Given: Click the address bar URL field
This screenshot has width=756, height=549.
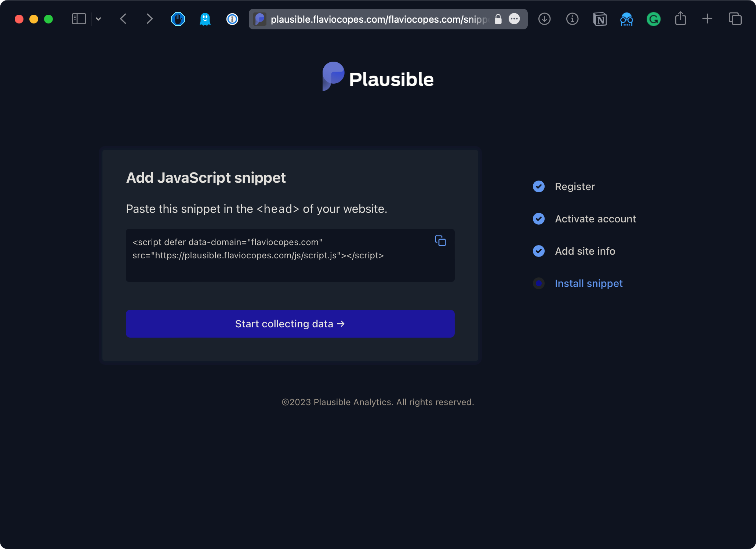Looking at the screenshot, I should pyautogui.click(x=378, y=19).
